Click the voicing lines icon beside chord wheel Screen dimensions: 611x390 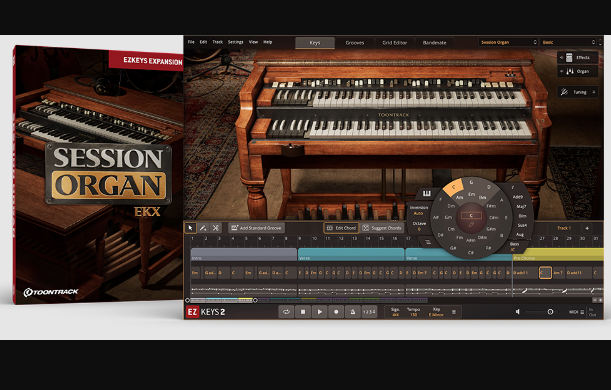(x=428, y=242)
